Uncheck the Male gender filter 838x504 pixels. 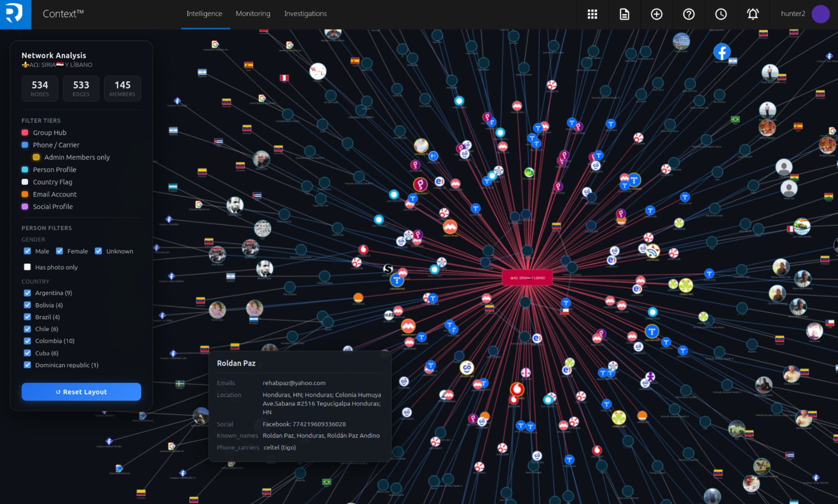coord(27,251)
